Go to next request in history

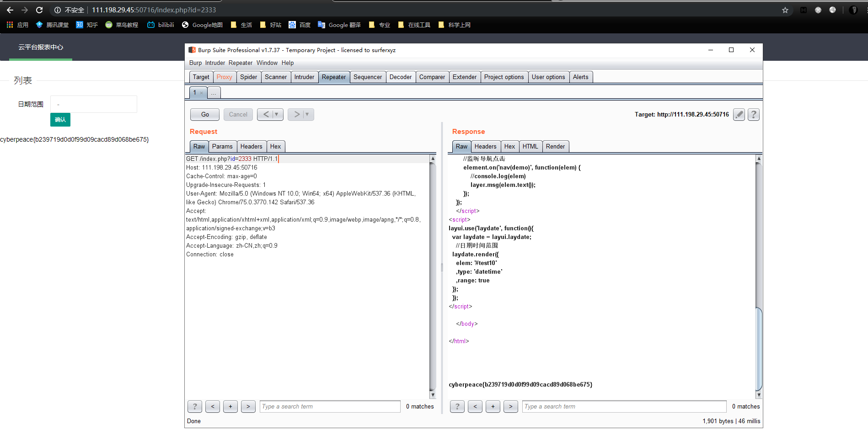pyautogui.click(x=296, y=114)
